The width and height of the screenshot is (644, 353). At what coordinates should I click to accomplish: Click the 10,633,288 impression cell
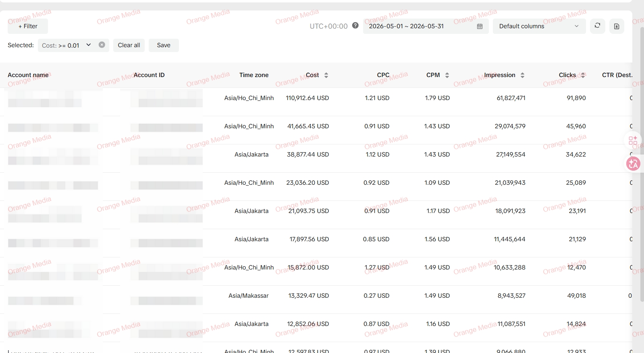tap(510, 267)
